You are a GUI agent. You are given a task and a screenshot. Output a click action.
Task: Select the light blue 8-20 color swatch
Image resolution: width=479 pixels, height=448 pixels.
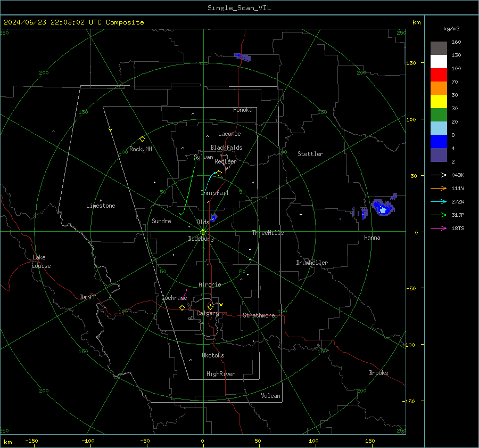point(439,128)
